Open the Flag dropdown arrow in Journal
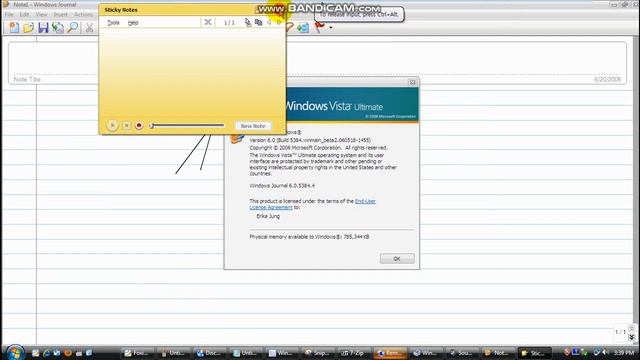 point(331,28)
